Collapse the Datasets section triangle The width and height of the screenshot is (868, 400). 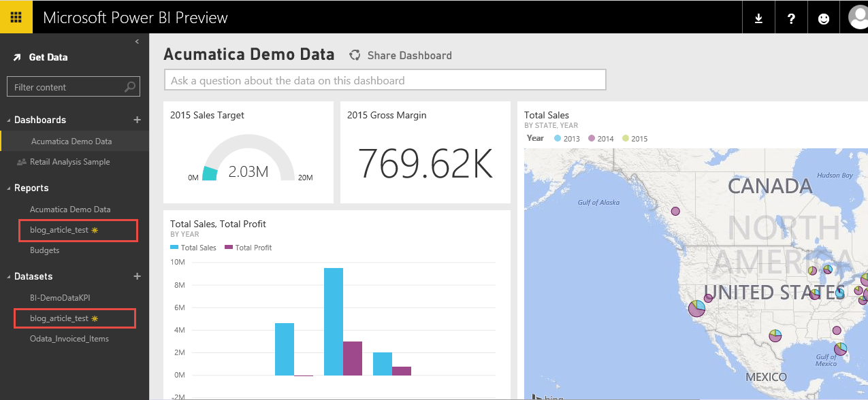(9, 277)
